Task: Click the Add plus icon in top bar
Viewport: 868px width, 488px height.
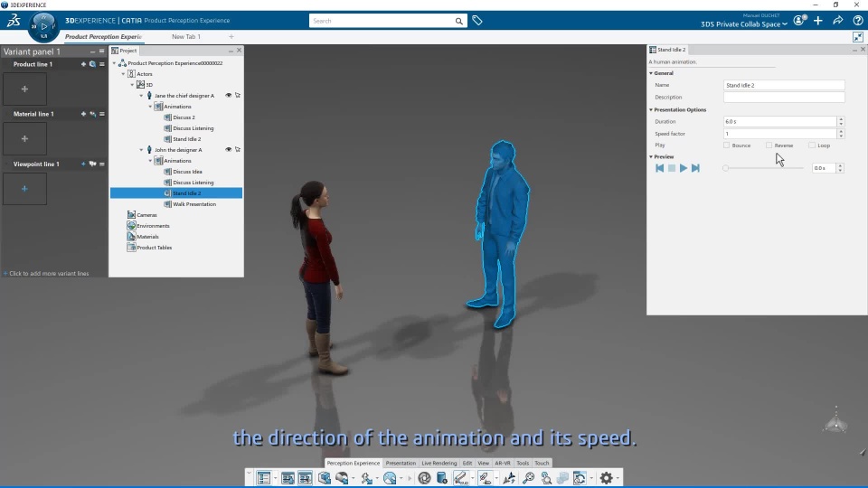Action: point(818,21)
